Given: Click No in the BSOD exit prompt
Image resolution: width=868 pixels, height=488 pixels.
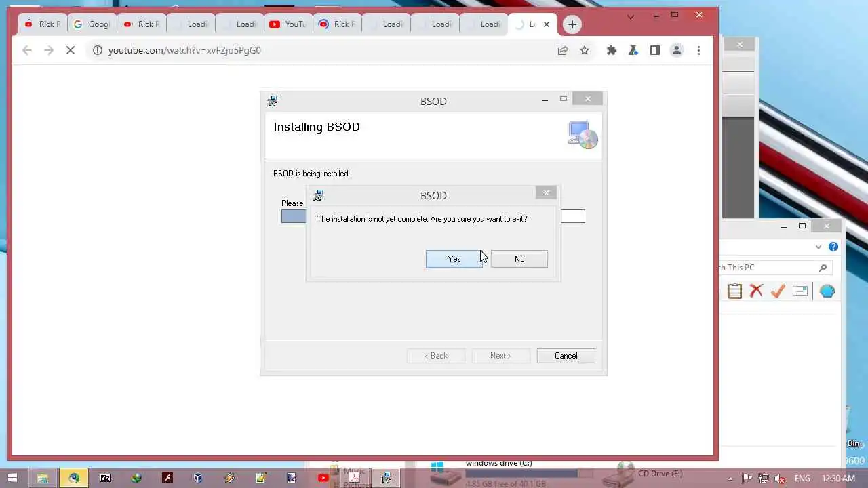Looking at the screenshot, I should 519,259.
